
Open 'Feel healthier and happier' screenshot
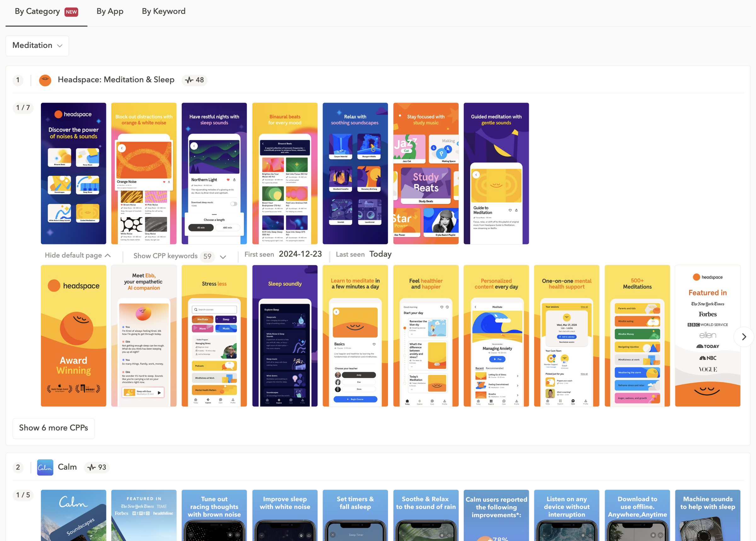426,335
